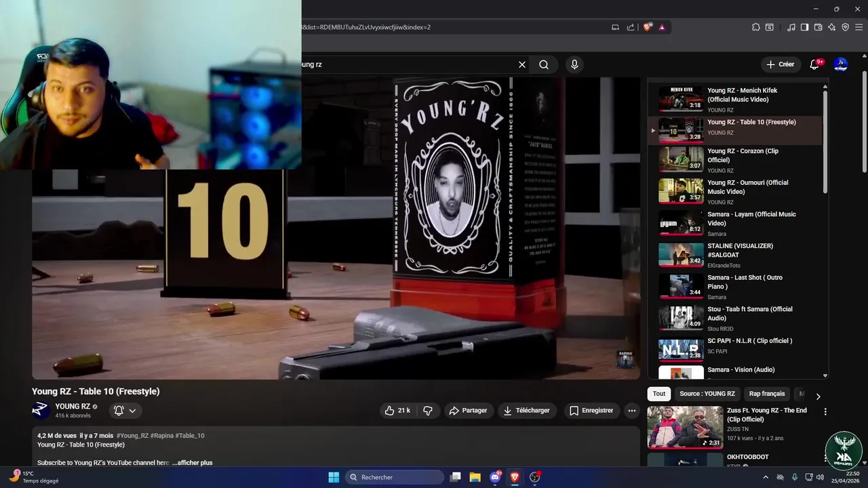Open the browser hamburger menu
The width and height of the screenshot is (868, 488).
(x=859, y=27)
